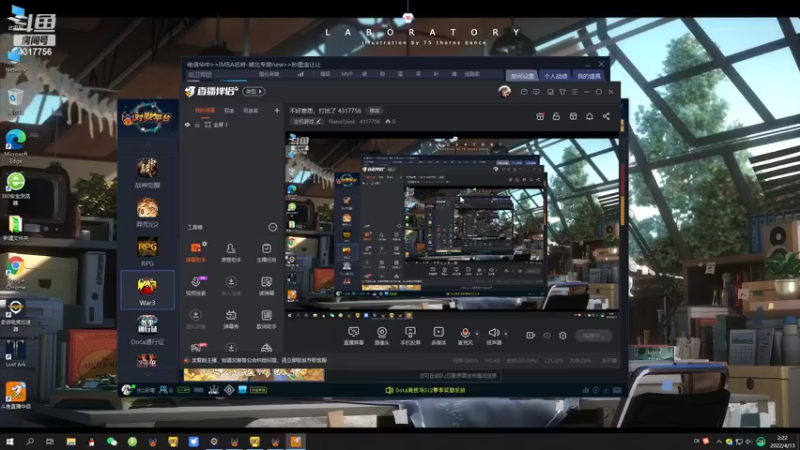This screenshot has width=800, height=450.
Task: Open the 弹幕助手 tool
Action: coord(196,252)
